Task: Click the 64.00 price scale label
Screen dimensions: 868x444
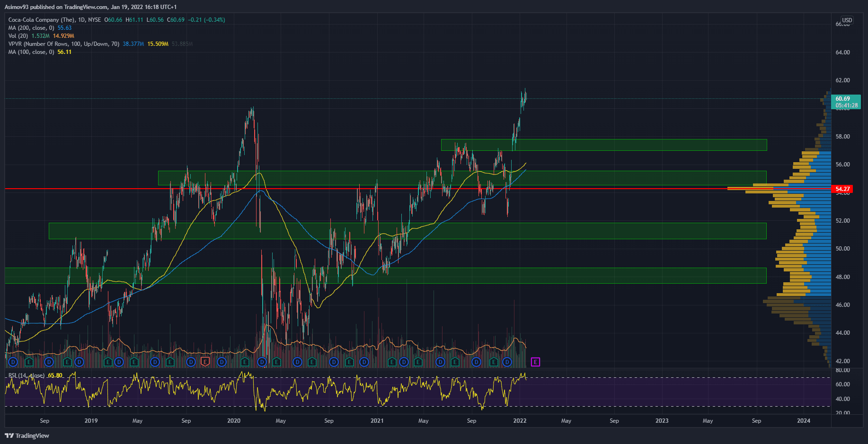Action: pyautogui.click(x=842, y=52)
